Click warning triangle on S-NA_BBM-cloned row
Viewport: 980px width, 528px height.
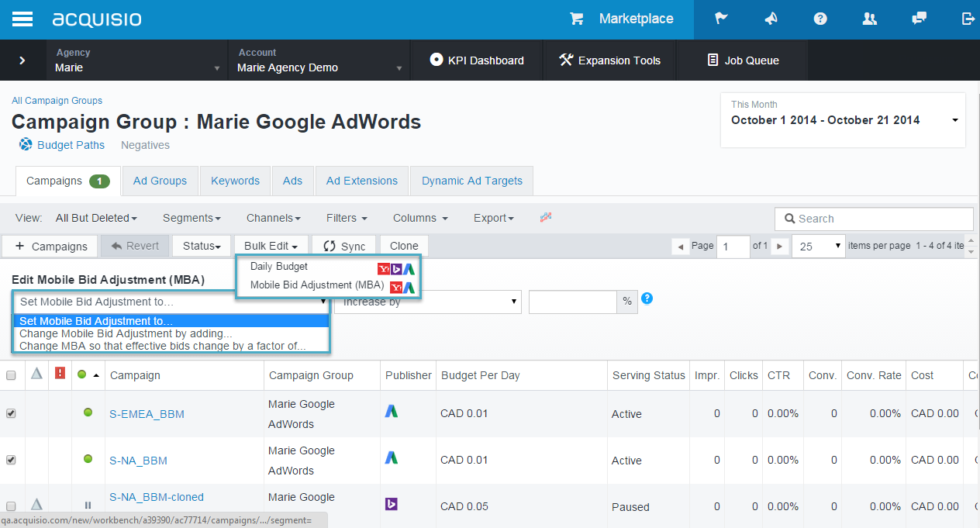click(36, 504)
